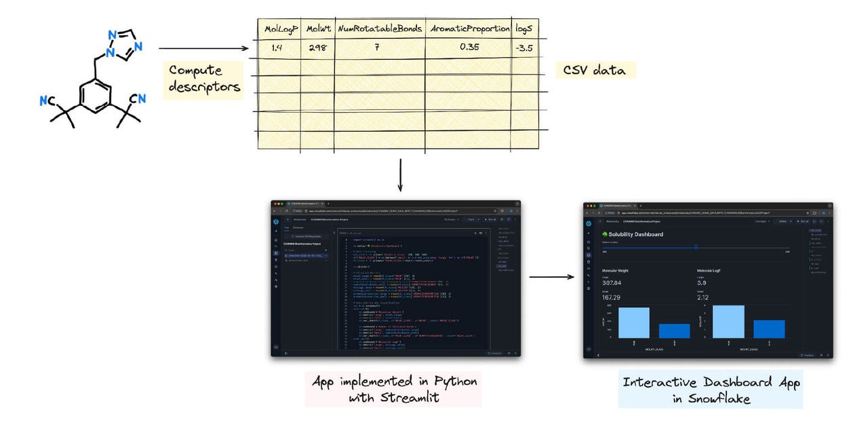The width and height of the screenshot is (868, 425).
Task: Click the light-blue Large bar in the Molecular Weight chart
Action: (633, 322)
